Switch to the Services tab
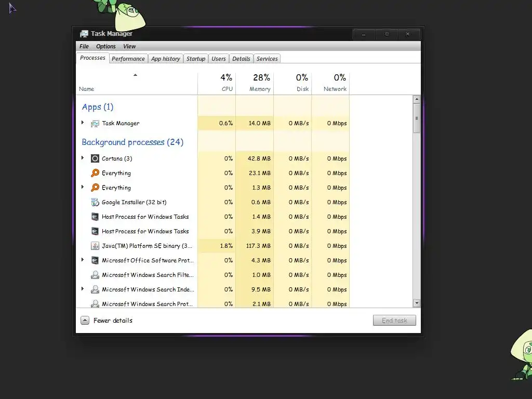 click(x=267, y=59)
